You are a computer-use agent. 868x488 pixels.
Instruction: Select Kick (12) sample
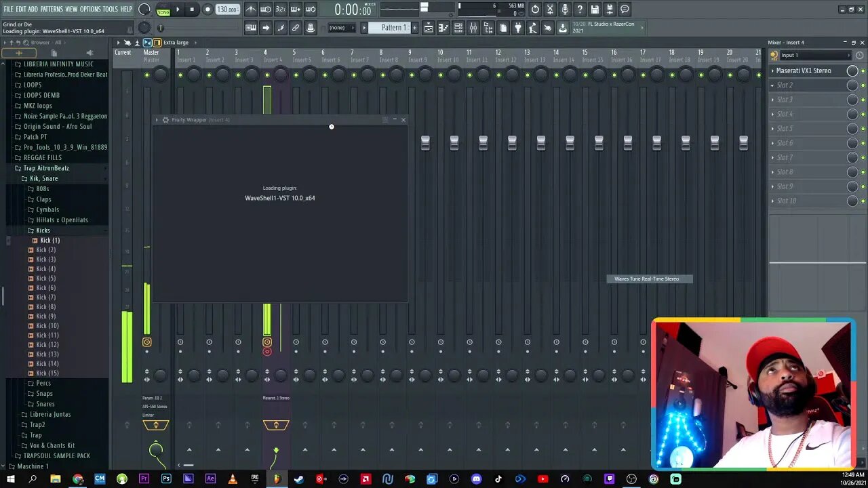43,345
